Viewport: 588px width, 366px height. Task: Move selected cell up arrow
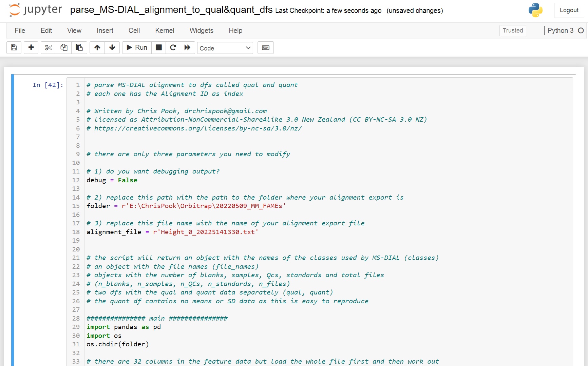[97, 47]
